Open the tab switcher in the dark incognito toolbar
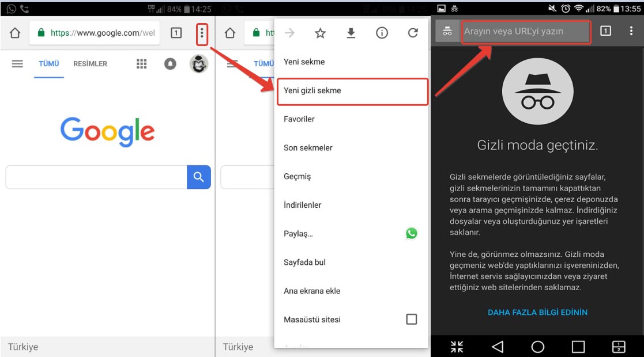Image resolution: width=644 pixels, height=357 pixels. 605,31
